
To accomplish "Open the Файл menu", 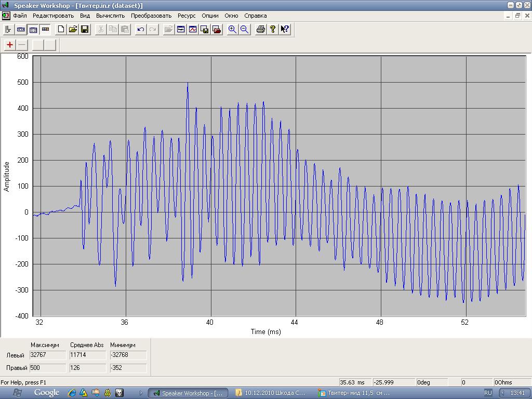I will click(20, 16).
